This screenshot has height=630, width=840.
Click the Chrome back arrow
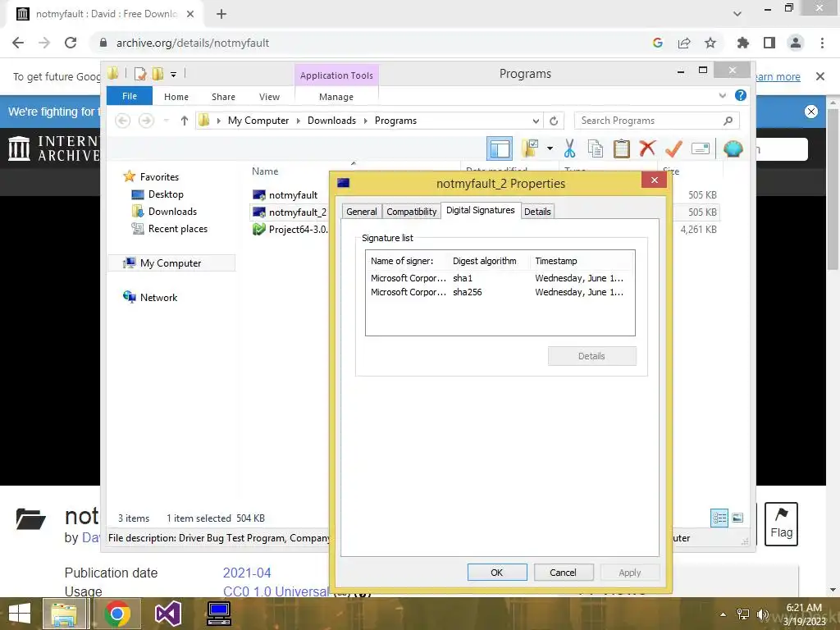(18, 43)
